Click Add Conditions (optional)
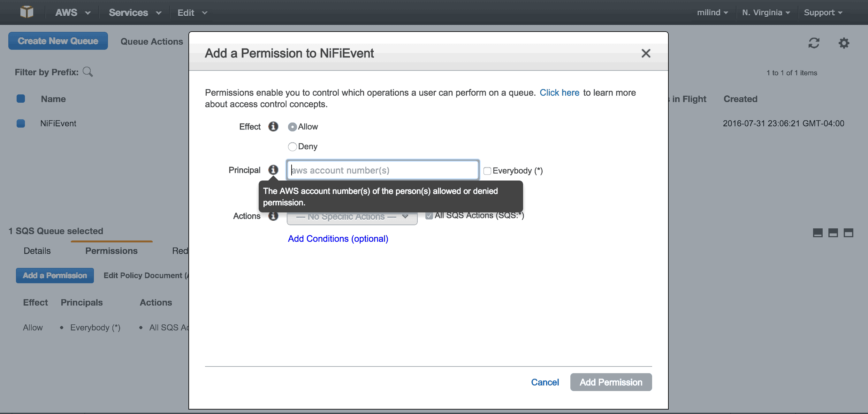Image resolution: width=868 pixels, height=414 pixels. (x=338, y=238)
